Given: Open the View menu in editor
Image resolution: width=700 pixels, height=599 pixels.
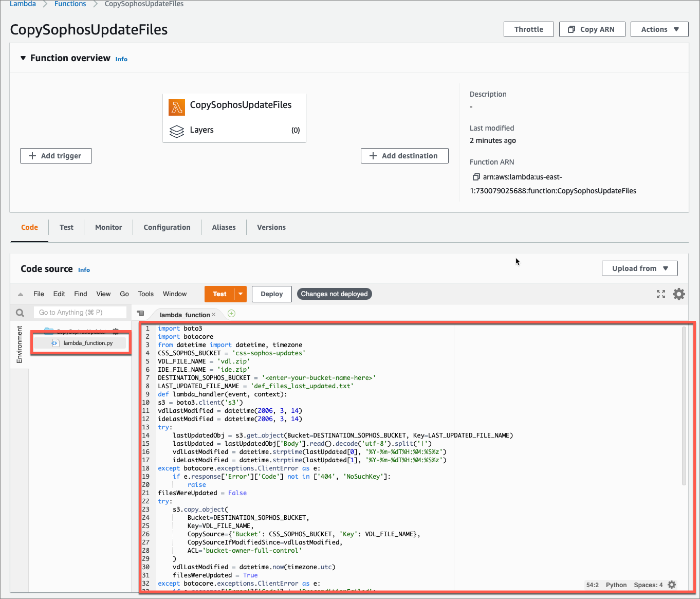Looking at the screenshot, I should [103, 294].
